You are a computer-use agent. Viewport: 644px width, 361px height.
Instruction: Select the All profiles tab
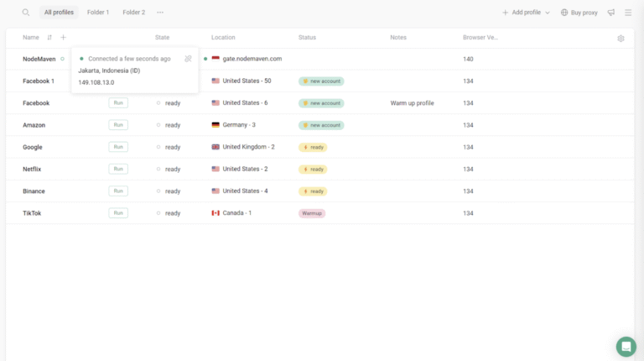(x=59, y=13)
